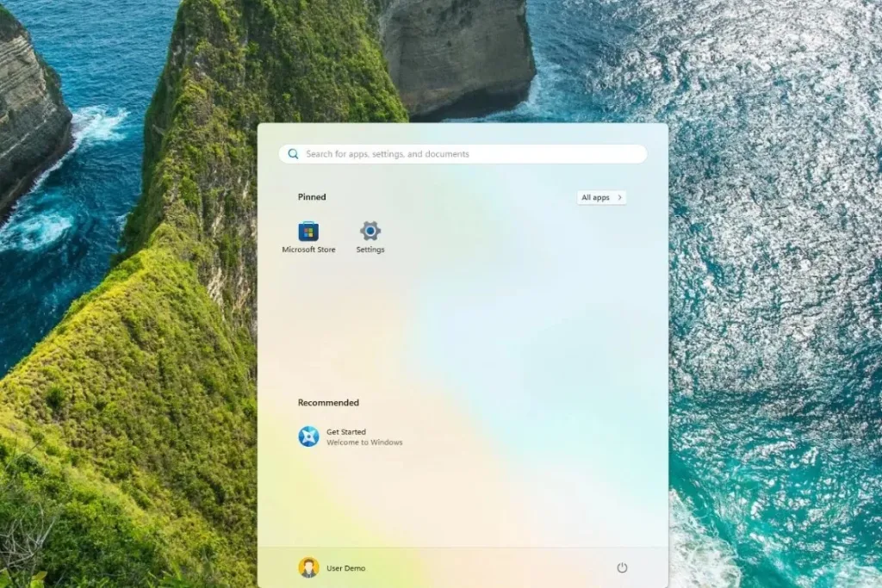Screen dimensions: 882x588
Task: Select the Get Started recommended title
Action: coord(346,431)
